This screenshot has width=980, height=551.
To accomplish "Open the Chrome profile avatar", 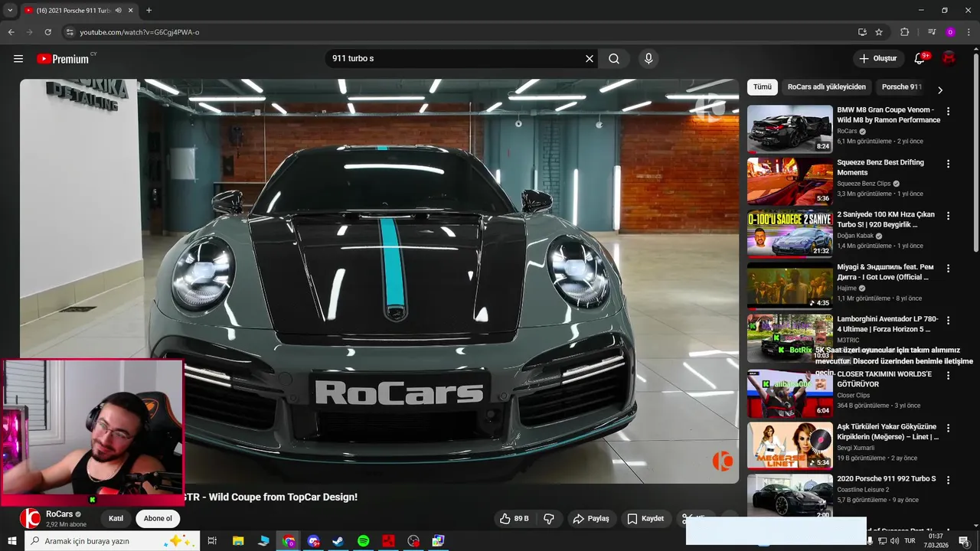I will tap(950, 32).
